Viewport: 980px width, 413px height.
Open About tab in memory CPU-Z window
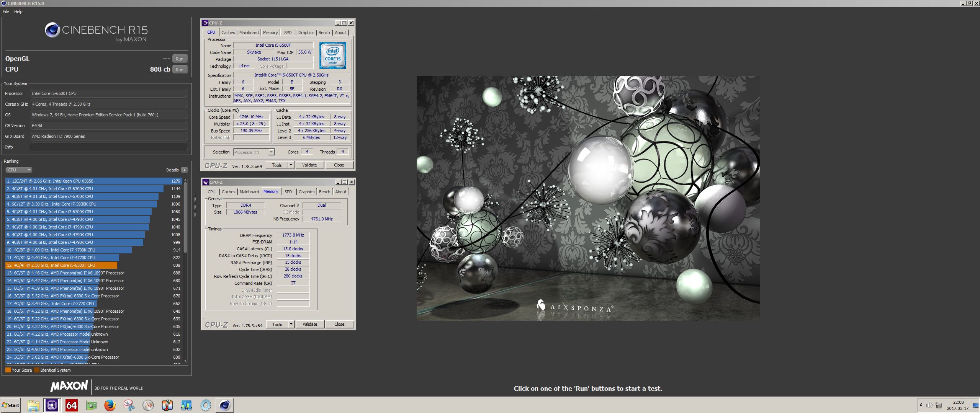coord(341,192)
